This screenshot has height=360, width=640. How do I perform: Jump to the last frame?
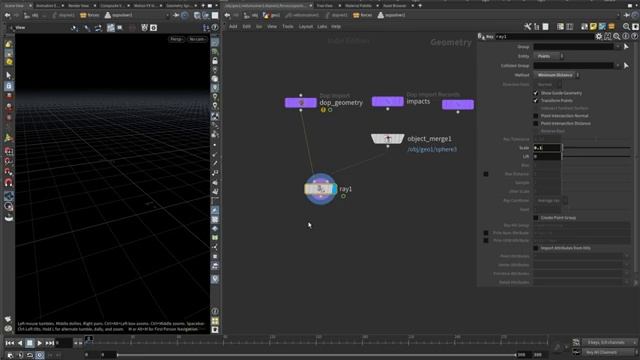pos(49,343)
